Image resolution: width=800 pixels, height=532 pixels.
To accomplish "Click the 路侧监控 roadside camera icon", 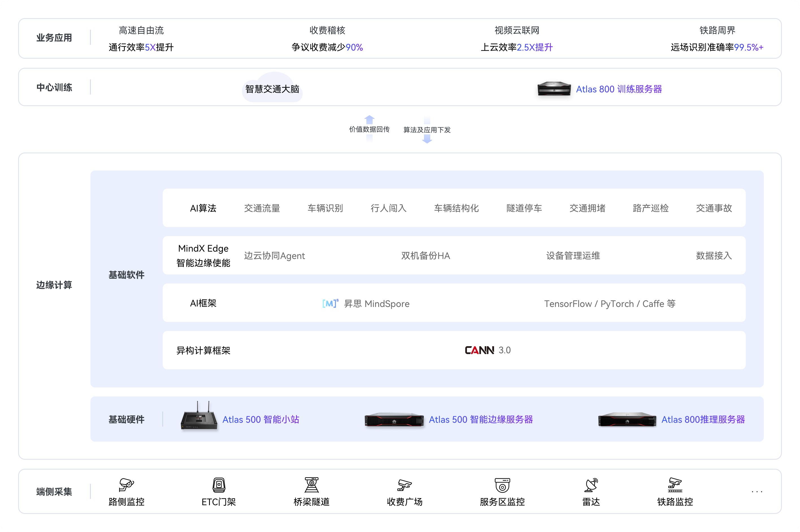I will click(x=126, y=485).
